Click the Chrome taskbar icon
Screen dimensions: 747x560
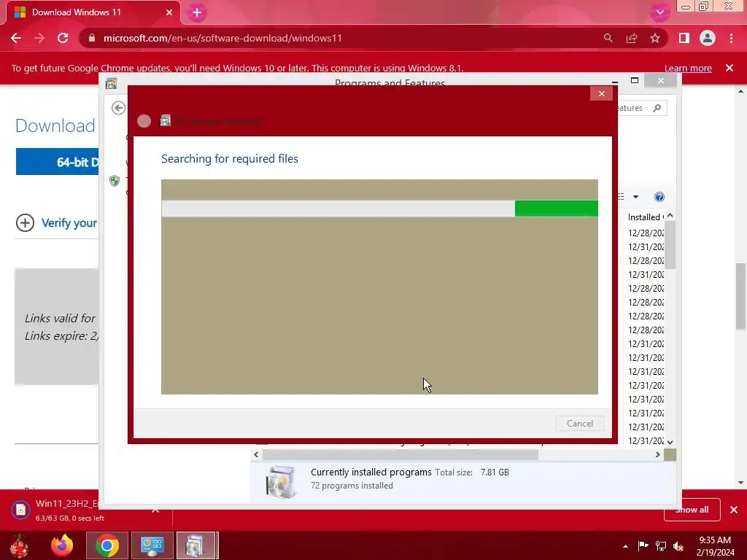107,545
